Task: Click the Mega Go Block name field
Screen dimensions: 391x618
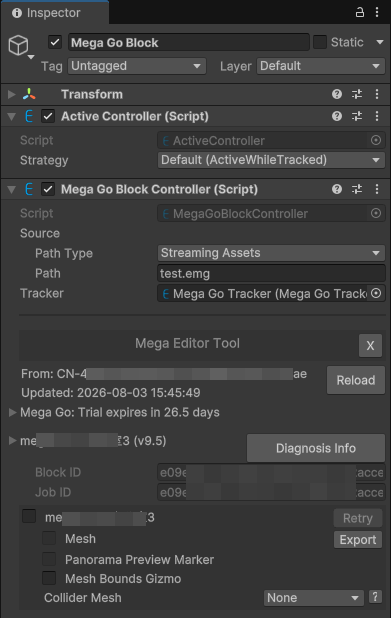Action: (188, 42)
